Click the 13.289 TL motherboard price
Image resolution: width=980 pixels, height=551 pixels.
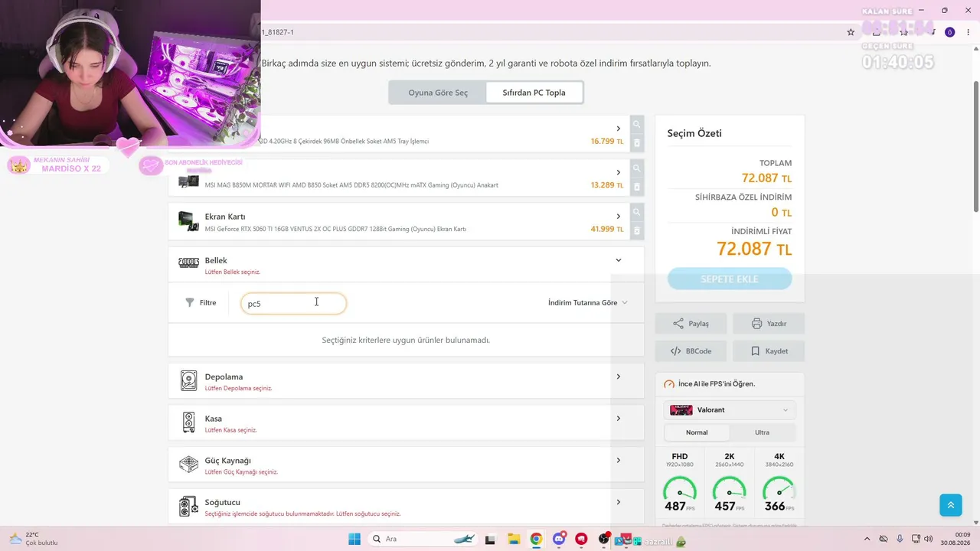pyautogui.click(x=607, y=185)
